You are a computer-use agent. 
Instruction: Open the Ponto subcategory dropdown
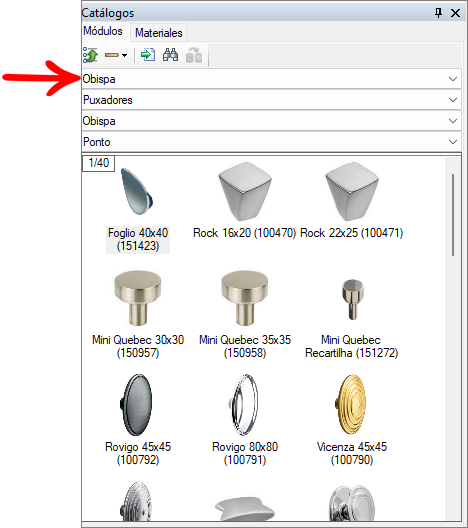271,142
